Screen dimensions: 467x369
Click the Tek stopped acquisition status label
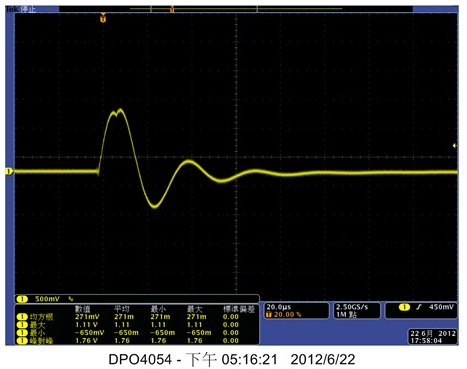pyautogui.click(x=21, y=9)
